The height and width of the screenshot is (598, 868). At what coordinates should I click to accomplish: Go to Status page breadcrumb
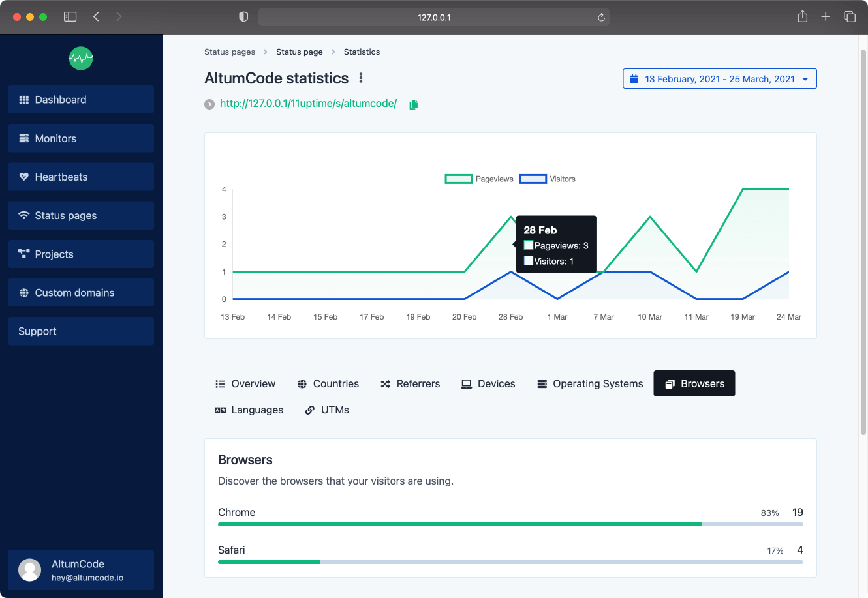click(x=299, y=52)
